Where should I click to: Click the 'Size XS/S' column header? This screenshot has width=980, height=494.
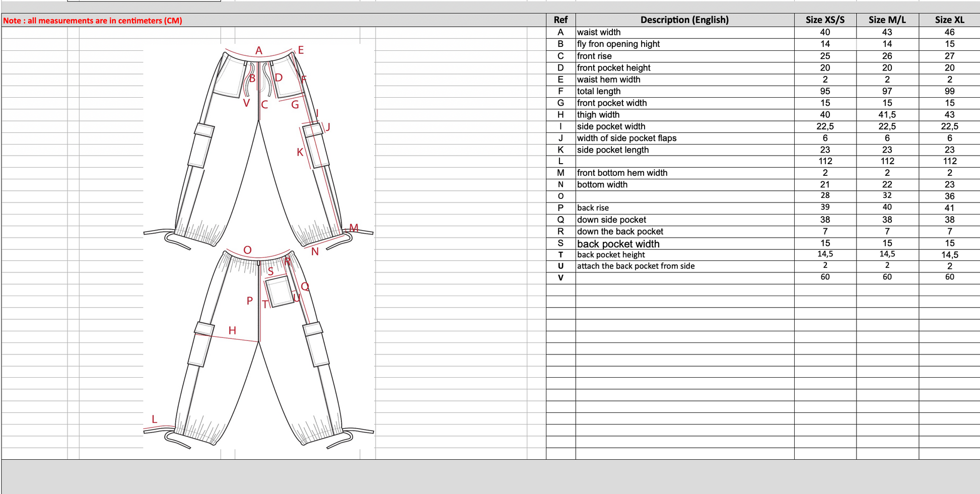coord(824,20)
